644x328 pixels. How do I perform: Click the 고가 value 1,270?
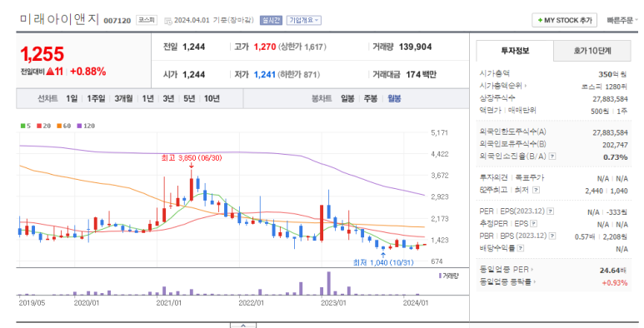tap(264, 47)
